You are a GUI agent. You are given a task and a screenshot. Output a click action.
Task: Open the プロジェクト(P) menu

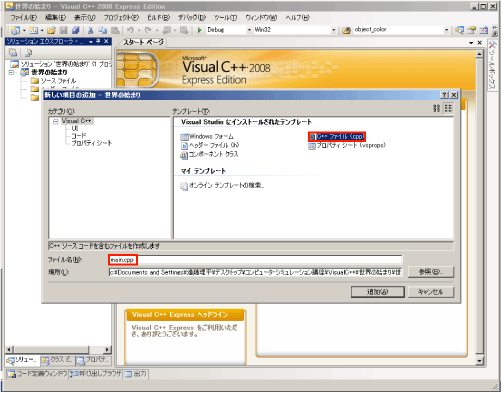(x=121, y=18)
